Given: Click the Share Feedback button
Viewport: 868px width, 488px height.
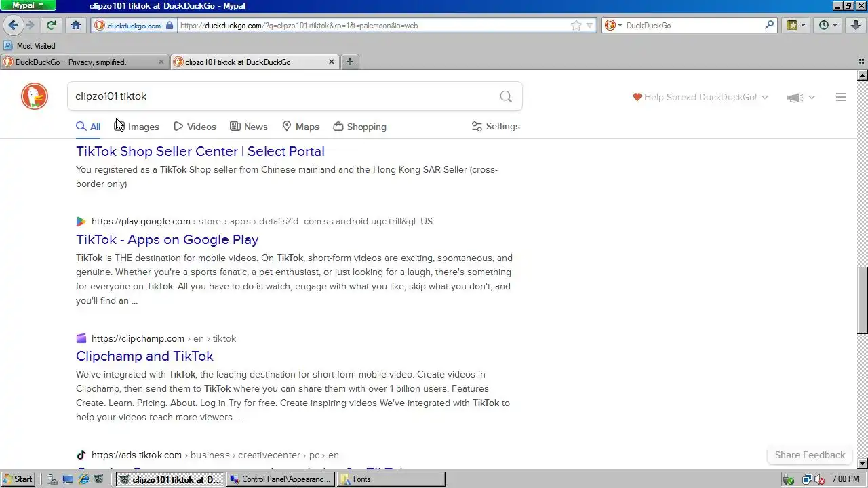Looking at the screenshot, I should 810,455.
